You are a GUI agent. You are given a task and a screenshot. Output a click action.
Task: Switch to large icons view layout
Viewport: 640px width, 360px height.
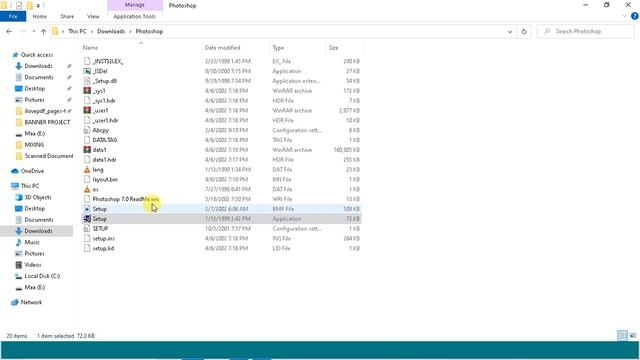point(633,336)
